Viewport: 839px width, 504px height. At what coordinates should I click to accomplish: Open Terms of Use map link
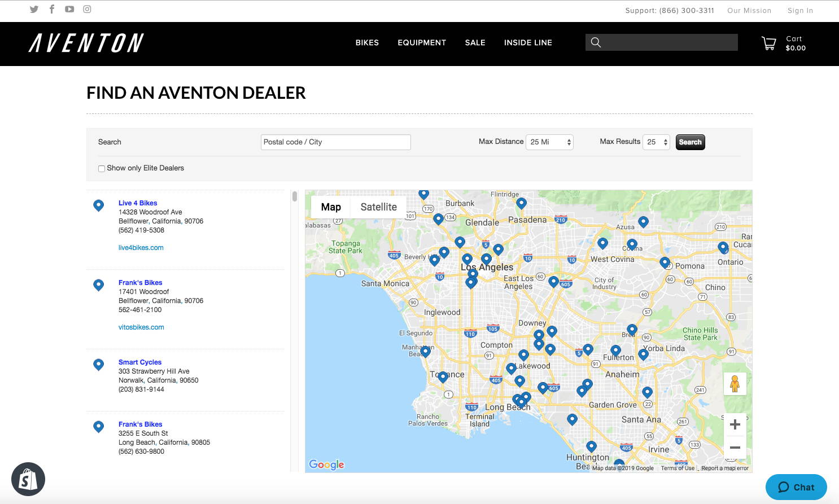coord(678,468)
